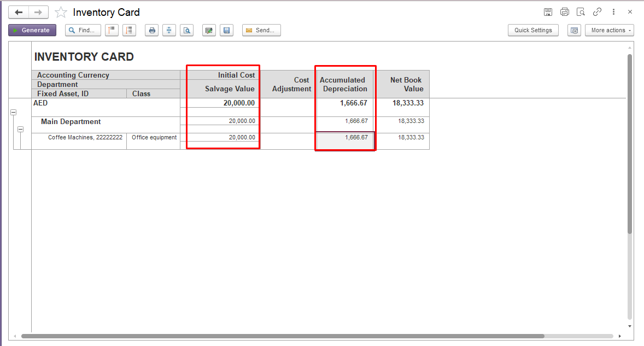The width and height of the screenshot is (644, 346).
Task: Go back with the left arrow button
Action: (19, 13)
